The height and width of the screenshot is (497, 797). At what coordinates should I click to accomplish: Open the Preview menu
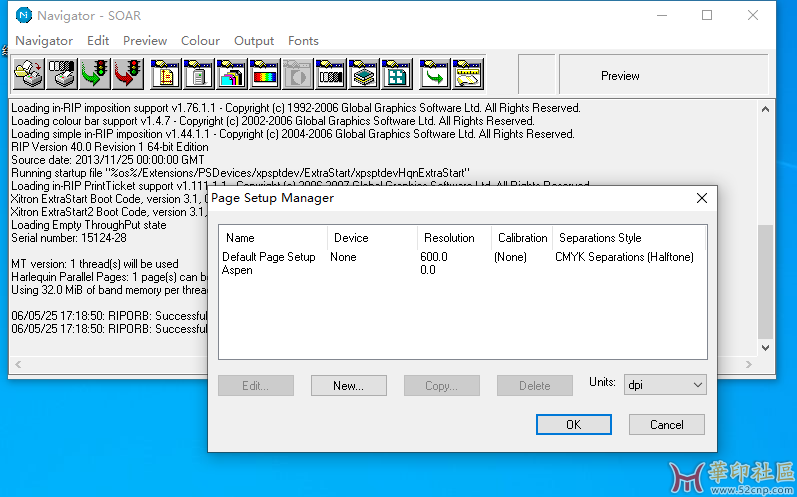pos(145,41)
